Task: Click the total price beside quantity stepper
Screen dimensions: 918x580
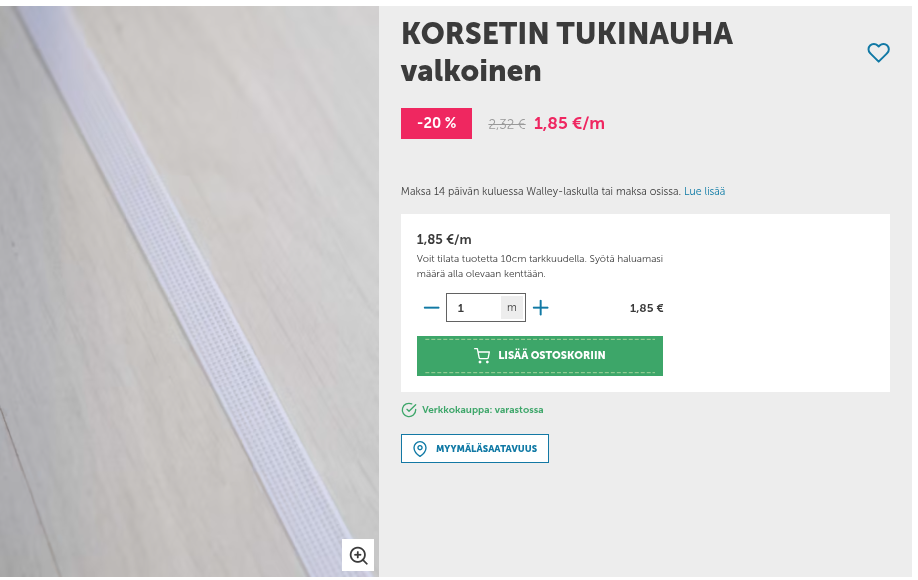Action: [x=646, y=308]
